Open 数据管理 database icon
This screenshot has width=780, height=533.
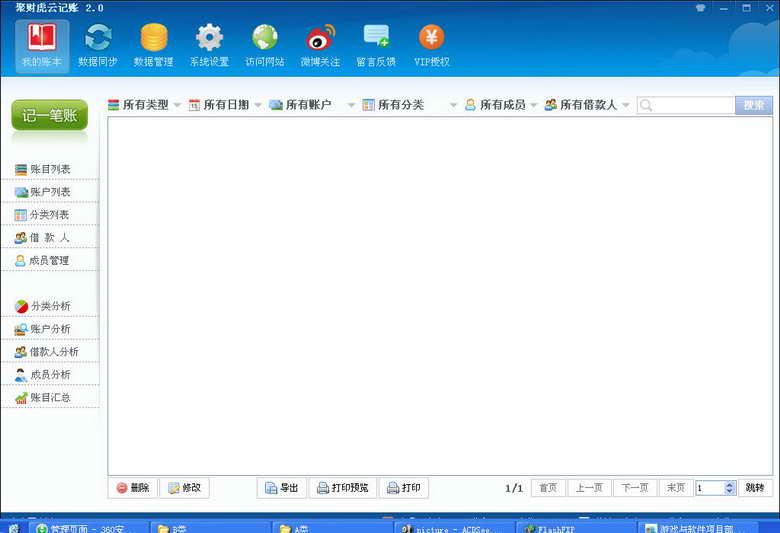(x=154, y=45)
